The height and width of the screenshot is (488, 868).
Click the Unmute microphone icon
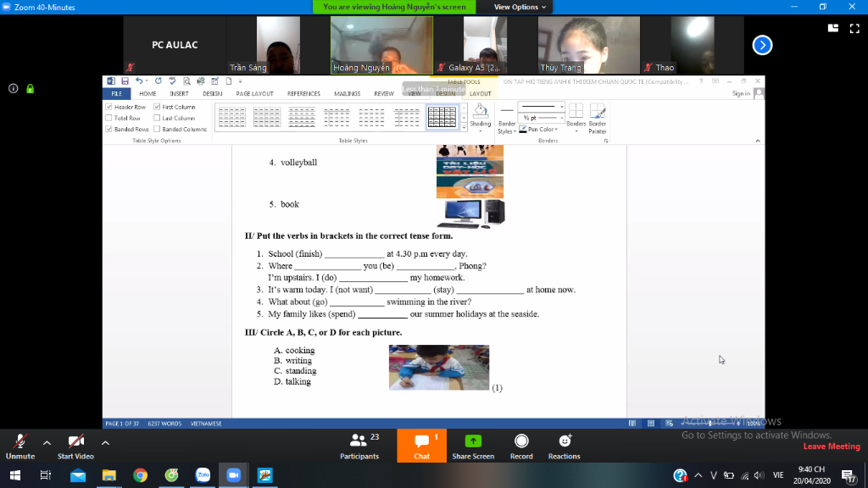tap(20, 441)
